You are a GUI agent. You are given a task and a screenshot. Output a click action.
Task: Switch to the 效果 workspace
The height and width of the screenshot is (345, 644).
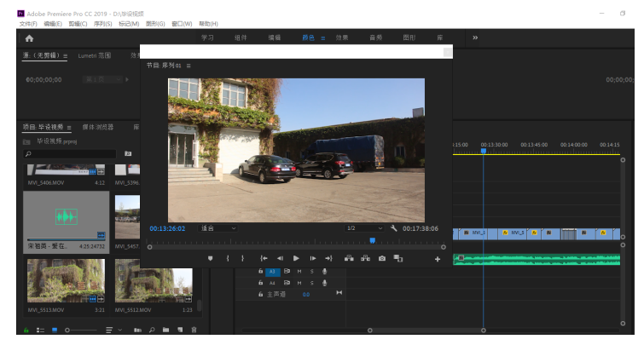point(342,37)
